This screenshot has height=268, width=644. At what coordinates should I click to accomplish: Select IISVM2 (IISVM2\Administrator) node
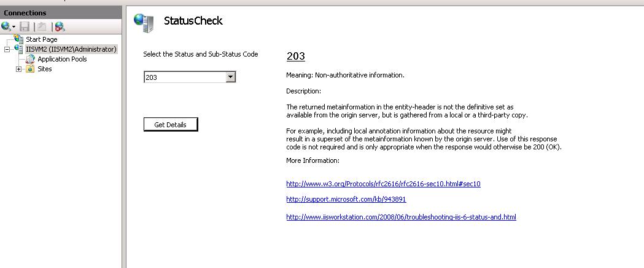coord(71,49)
